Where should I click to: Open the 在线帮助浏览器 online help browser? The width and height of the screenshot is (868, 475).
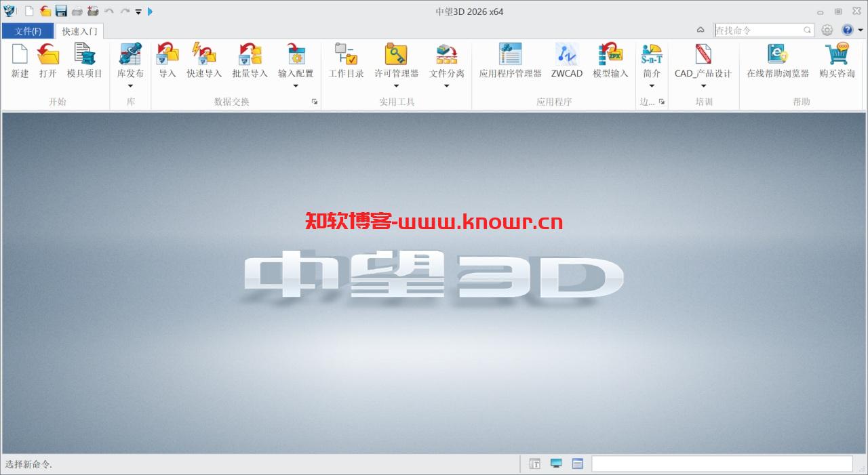coord(778,61)
